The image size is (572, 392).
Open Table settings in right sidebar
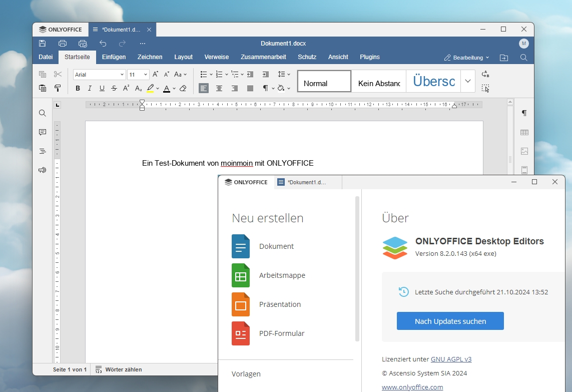tap(524, 133)
